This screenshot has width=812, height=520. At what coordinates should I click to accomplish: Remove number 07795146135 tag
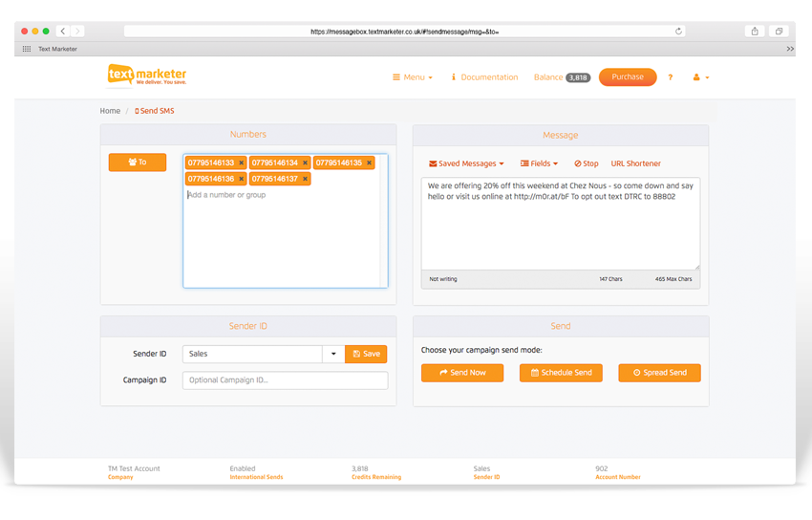[x=369, y=163]
